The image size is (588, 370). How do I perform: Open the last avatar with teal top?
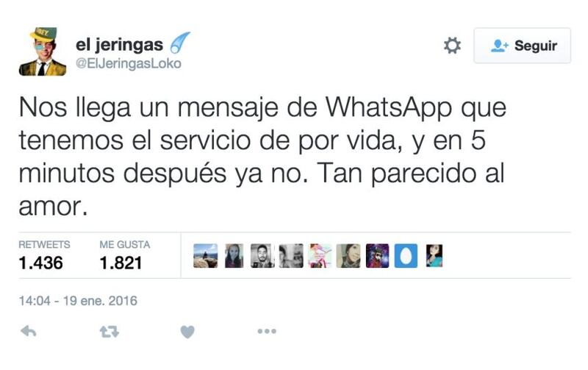[434, 255]
